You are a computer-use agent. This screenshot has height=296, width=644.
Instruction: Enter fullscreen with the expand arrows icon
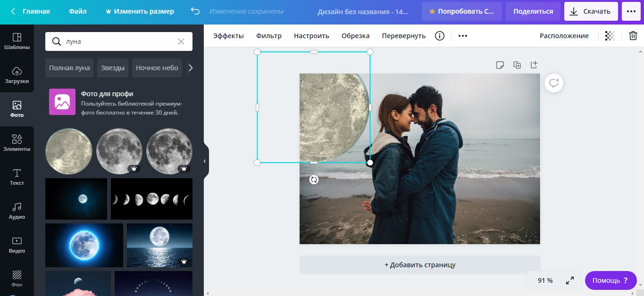pos(570,280)
